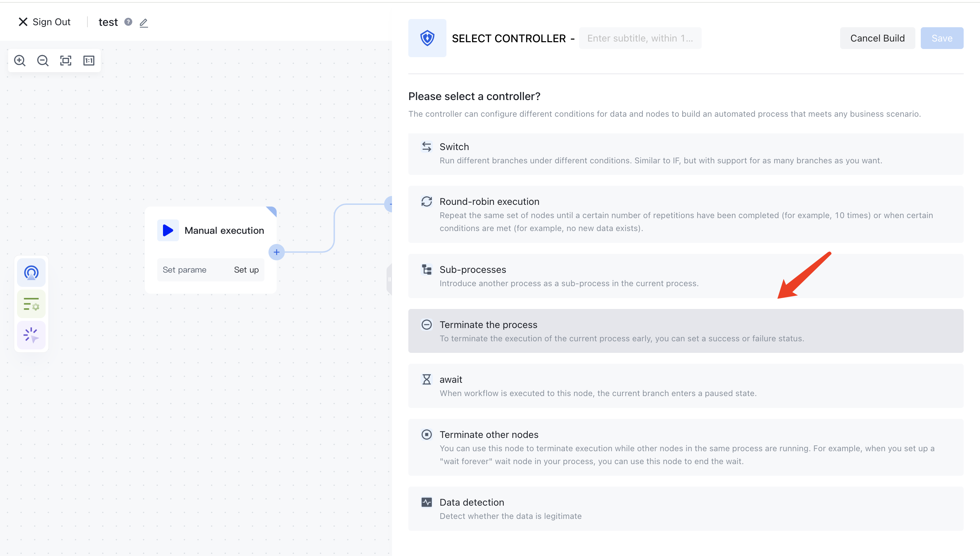Reset canvas to 1:1 scale icon
Image resolution: width=980 pixels, height=556 pixels.
coord(89,61)
